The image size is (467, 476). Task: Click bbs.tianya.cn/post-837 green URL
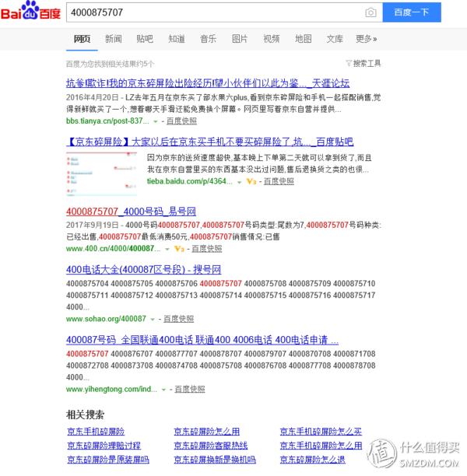[x=107, y=121]
